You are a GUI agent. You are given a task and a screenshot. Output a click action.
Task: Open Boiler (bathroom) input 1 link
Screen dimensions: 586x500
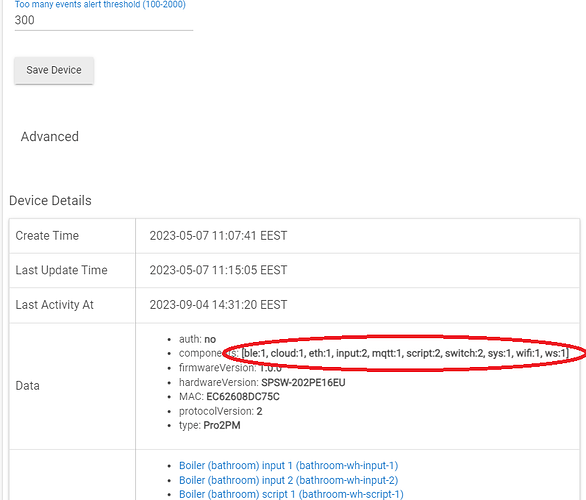[288, 466]
